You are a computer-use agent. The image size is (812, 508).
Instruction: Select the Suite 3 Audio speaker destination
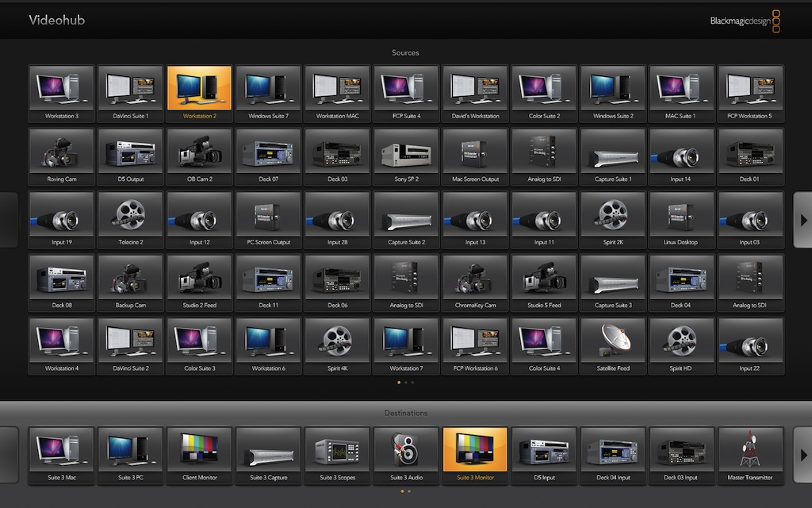[405, 455]
